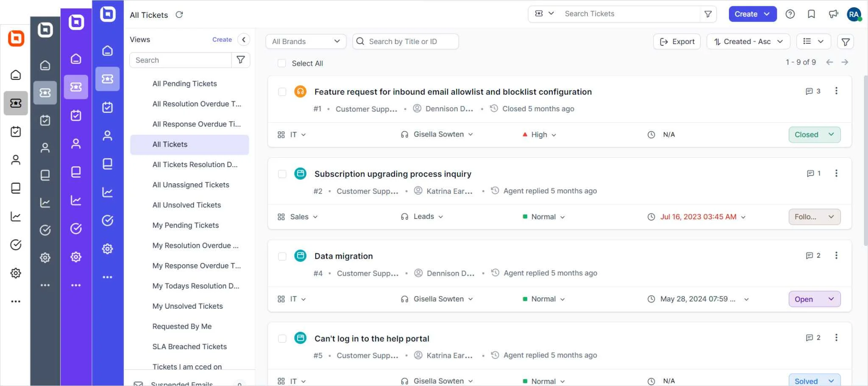This screenshot has width=868, height=386.
Task: Refresh the All Tickets list
Action: [179, 15]
